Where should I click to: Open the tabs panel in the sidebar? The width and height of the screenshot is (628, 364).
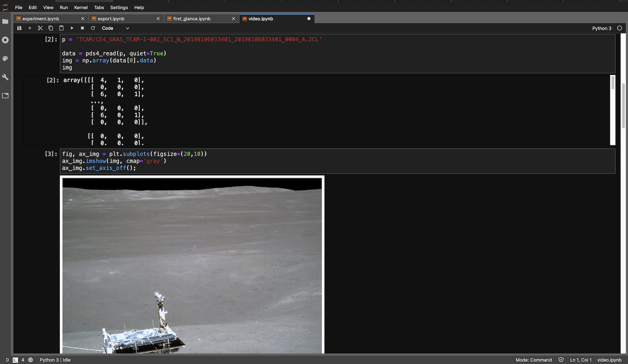(5, 95)
